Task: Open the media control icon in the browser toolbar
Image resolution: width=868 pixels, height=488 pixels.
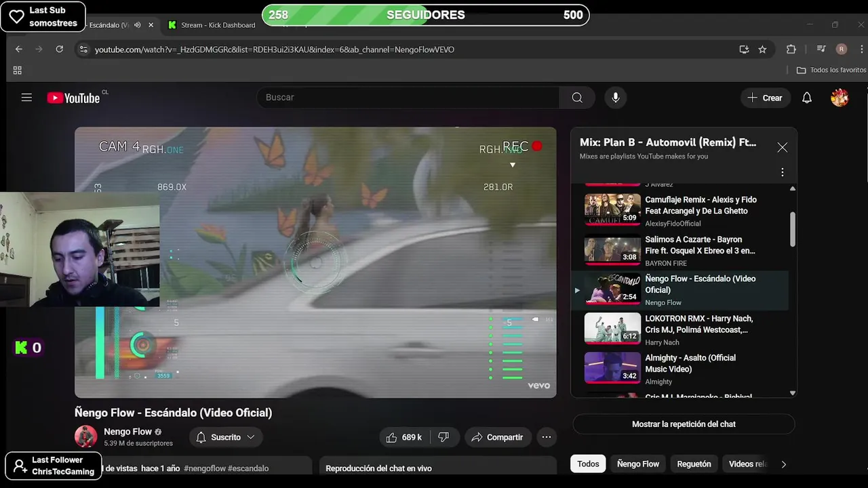Action: click(821, 49)
